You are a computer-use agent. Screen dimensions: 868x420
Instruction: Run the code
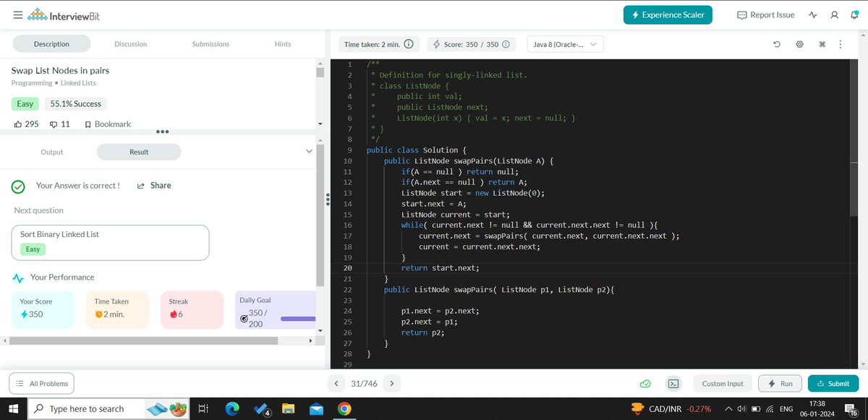[x=780, y=384]
